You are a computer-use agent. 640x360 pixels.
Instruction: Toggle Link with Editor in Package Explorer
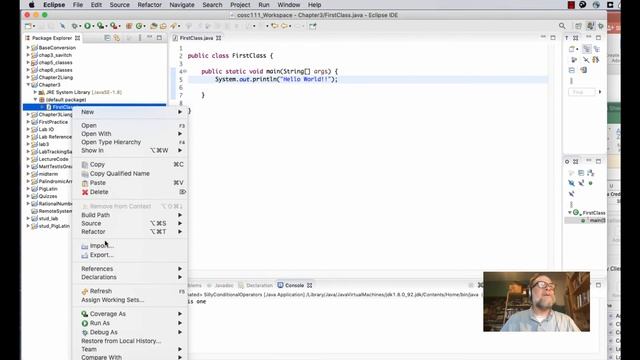pyautogui.click(x=117, y=38)
